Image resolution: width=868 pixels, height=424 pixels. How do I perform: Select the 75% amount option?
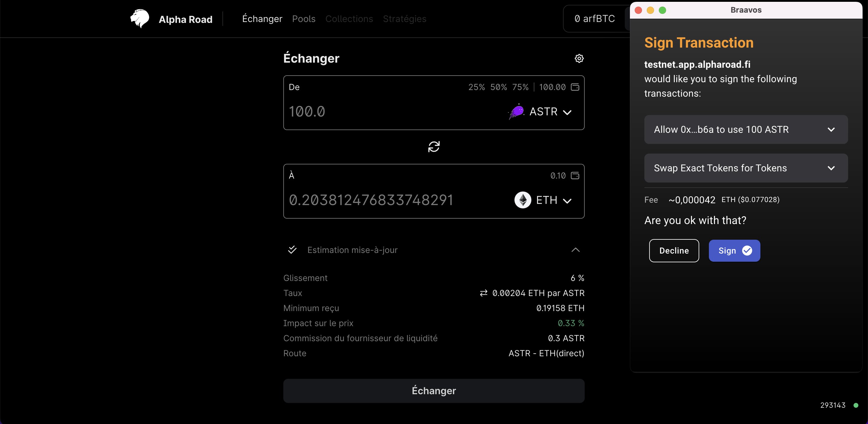(x=520, y=87)
